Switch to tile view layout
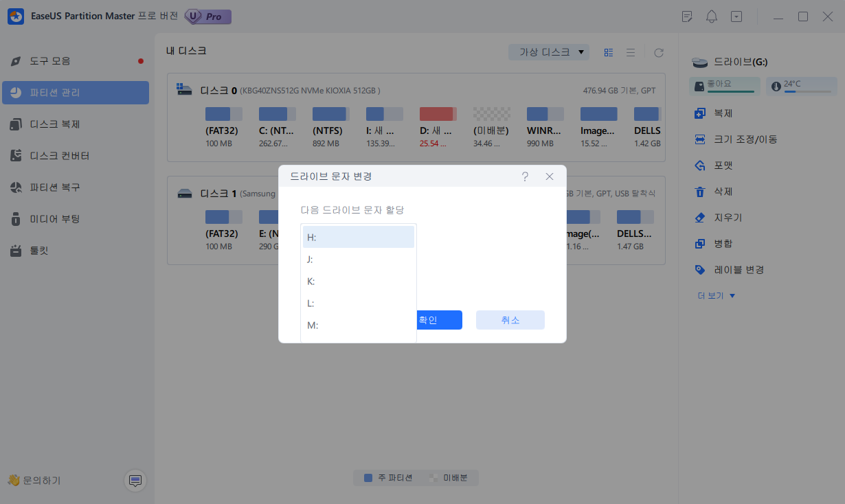The image size is (845, 504). tap(608, 52)
